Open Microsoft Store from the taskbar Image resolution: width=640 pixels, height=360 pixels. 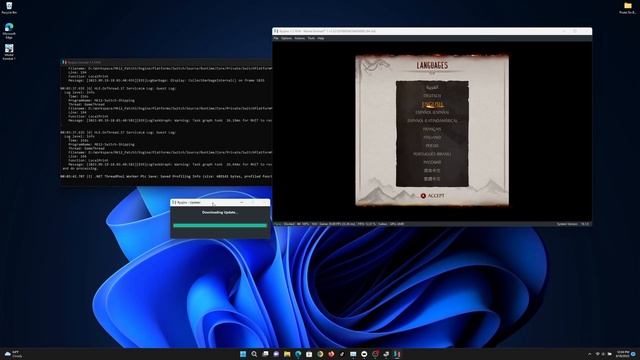coord(309,354)
